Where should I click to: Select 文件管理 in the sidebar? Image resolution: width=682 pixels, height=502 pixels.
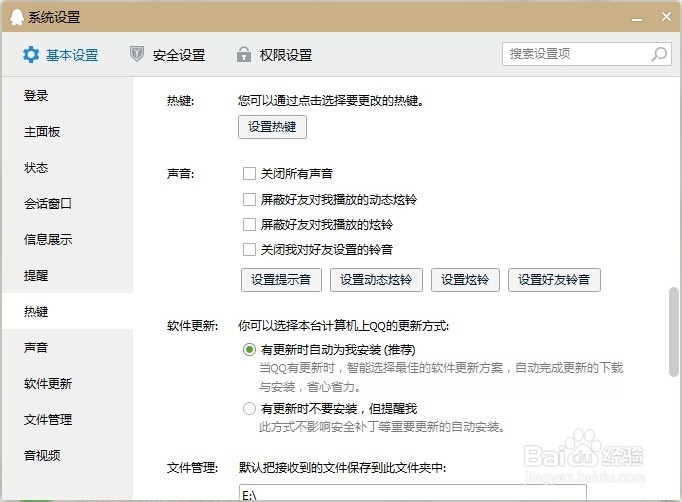(67, 419)
